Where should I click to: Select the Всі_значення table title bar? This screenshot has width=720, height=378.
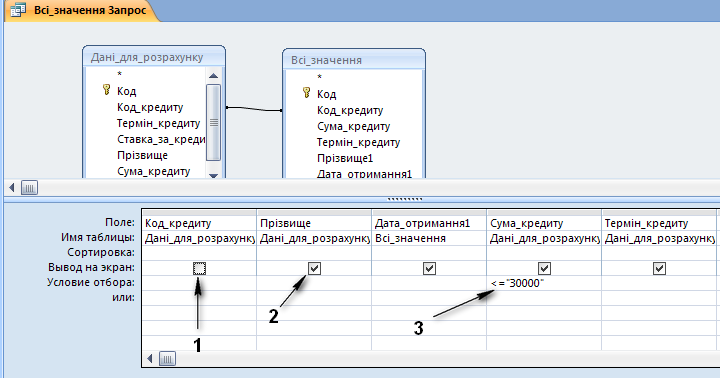(x=354, y=60)
